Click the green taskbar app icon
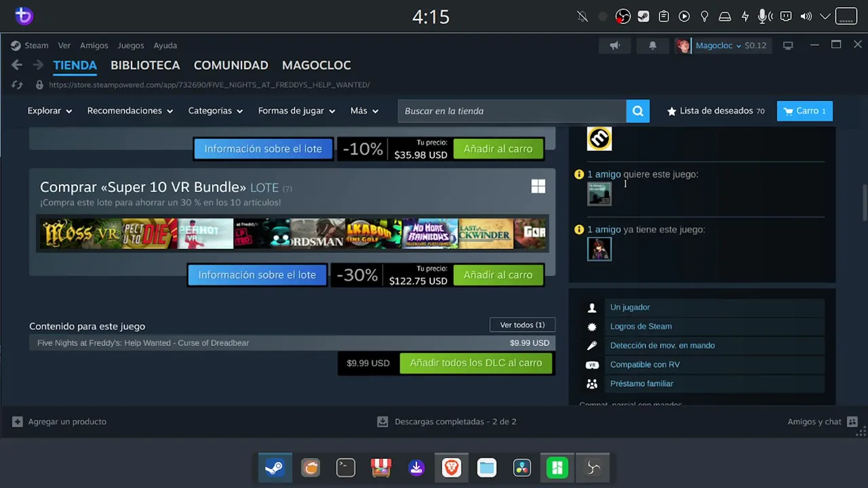The width and height of the screenshot is (868, 488). coord(557,468)
